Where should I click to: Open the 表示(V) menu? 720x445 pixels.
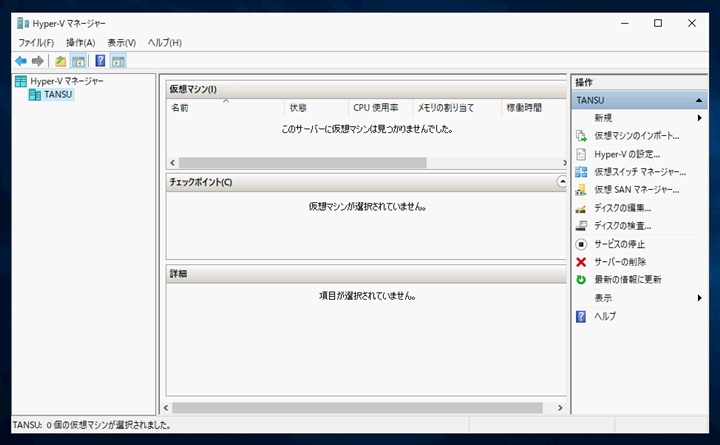point(122,43)
